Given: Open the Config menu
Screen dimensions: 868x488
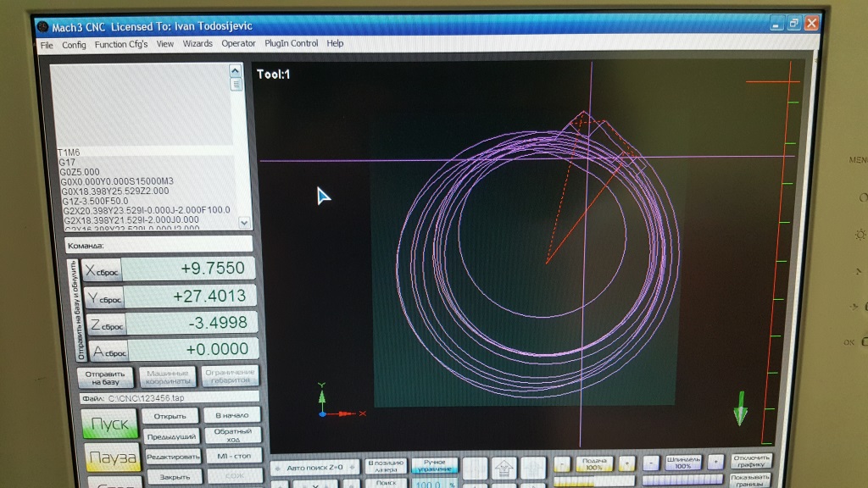Looking at the screenshot, I should click(x=74, y=44).
